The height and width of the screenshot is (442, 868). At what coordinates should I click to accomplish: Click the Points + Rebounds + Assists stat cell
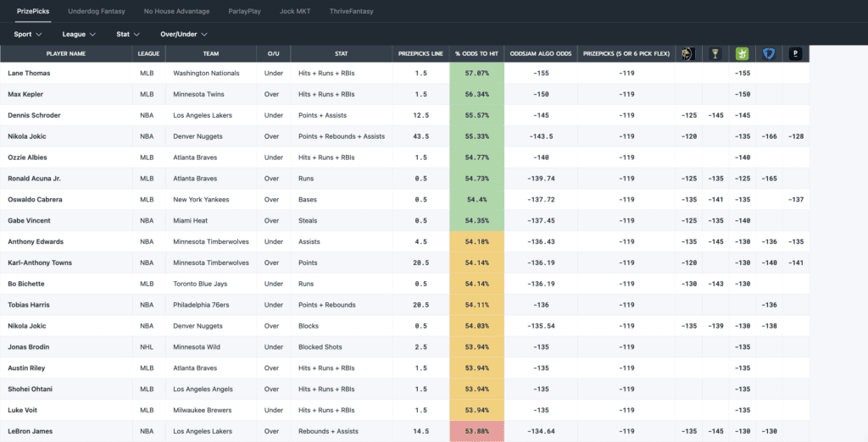(342, 136)
